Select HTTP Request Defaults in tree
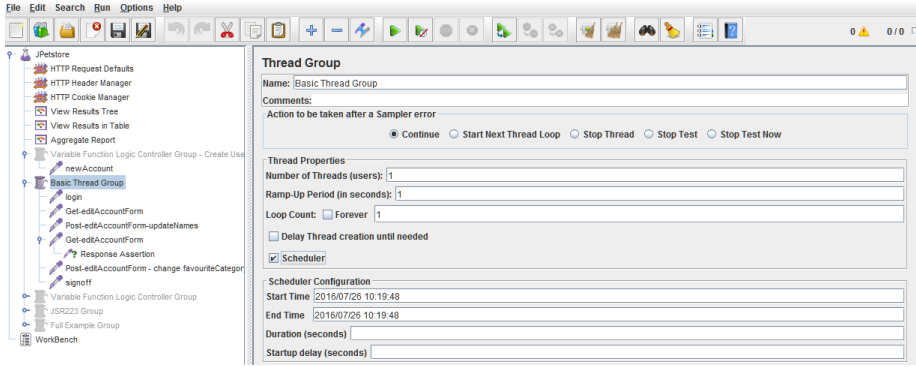The width and height of the screenshot is (916, 367). coord(92,69)
